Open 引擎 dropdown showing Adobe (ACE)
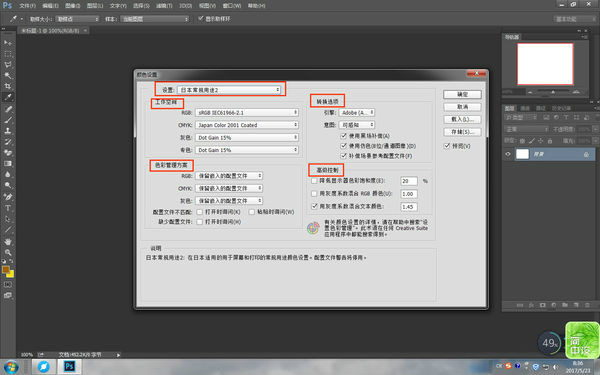 (357, 112)
